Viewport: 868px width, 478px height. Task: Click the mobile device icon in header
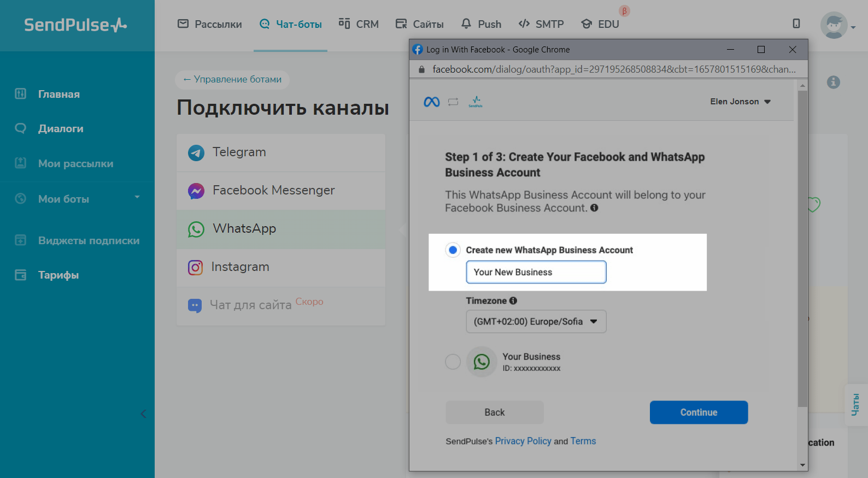796,23
